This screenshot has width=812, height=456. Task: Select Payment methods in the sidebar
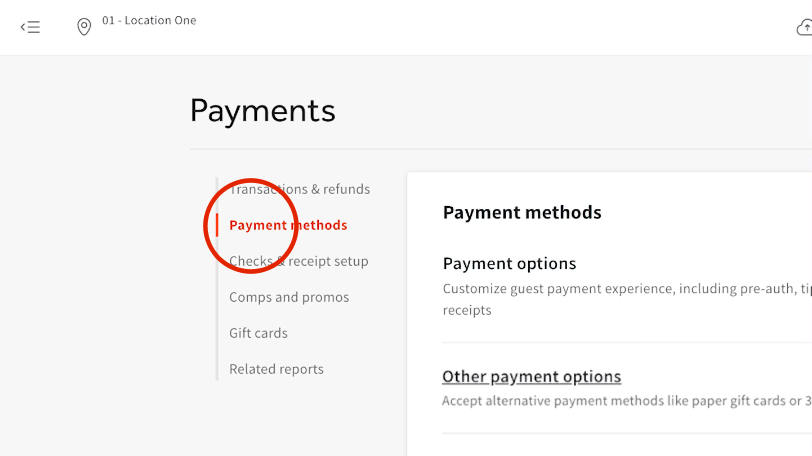point(288,225)
